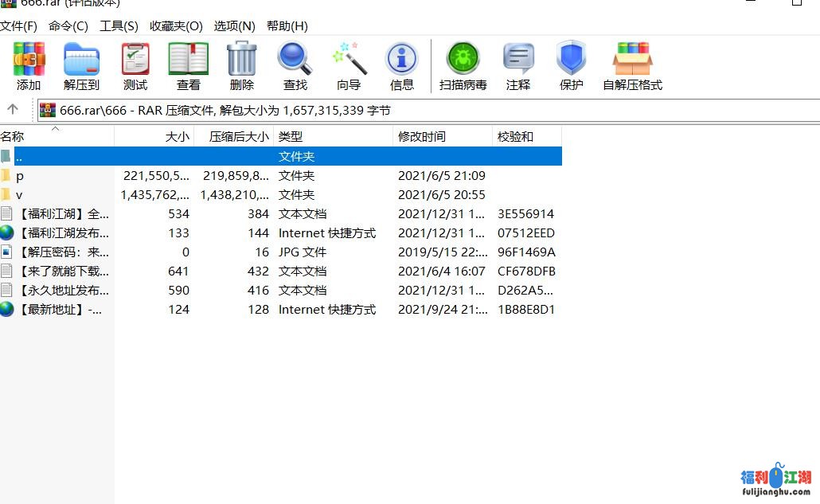Click the 注释 (Comment) toolbar icon
Viewport: 820px width, 504px height.
pyautogui.click(x=518, y=60)
